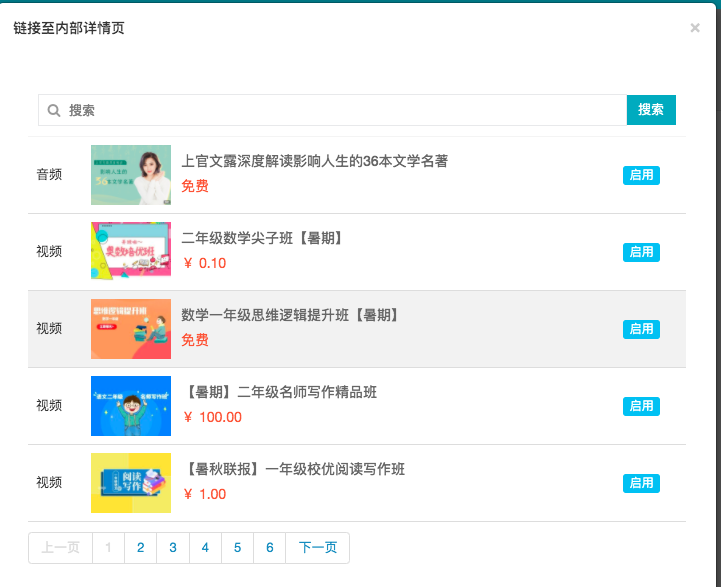Enable 二年级数学尖子班【暑期】 course
The image size is (721, 587).
click(641, 252)
